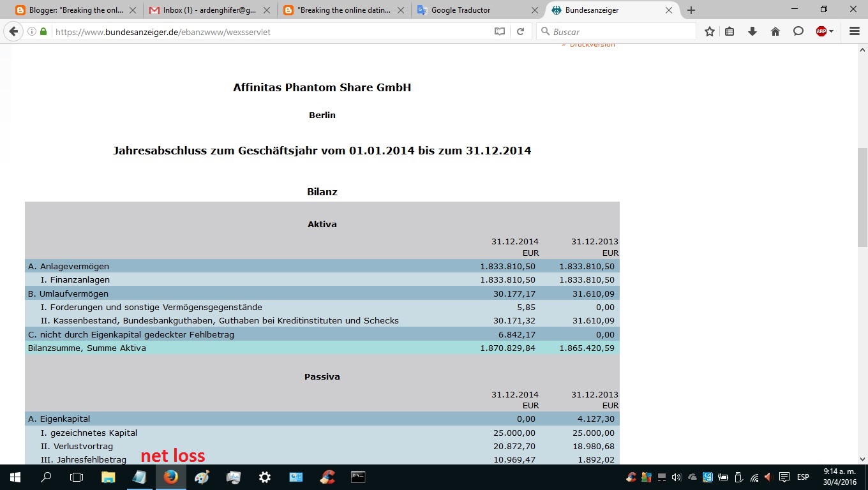Image resolution: width=868 pixels, height=490 pixels.
Task: Open the Hello chat bubble icon
Action: click(798, 31)
